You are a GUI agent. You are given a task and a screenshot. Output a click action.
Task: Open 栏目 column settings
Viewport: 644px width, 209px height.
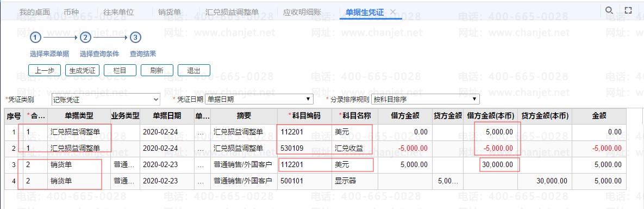pos(120,70)
